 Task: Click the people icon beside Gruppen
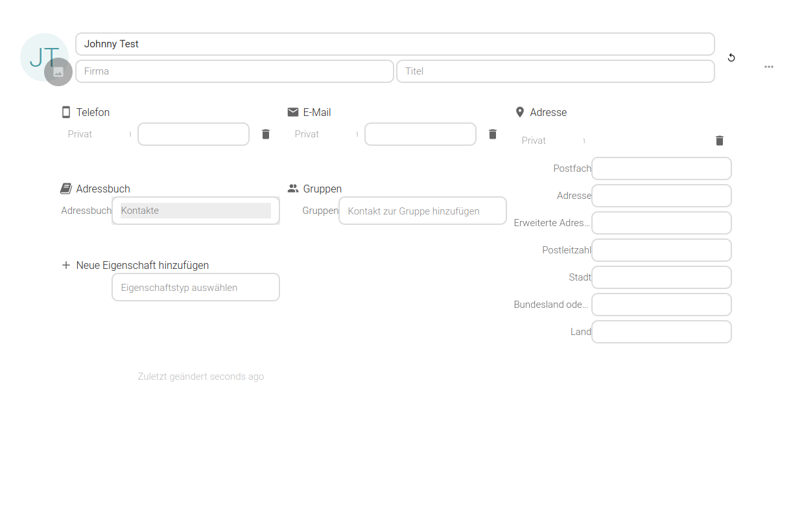coord(293,189)
